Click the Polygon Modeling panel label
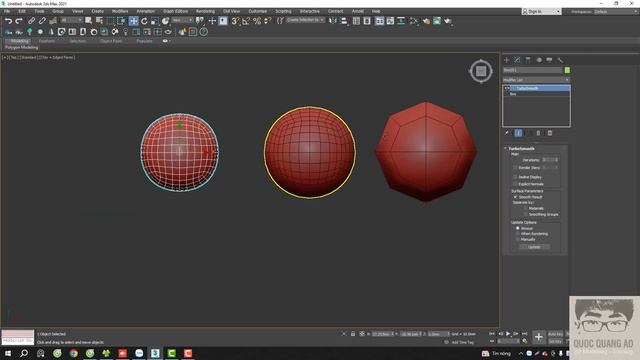640x360 pixels. (x=21, y=48)
